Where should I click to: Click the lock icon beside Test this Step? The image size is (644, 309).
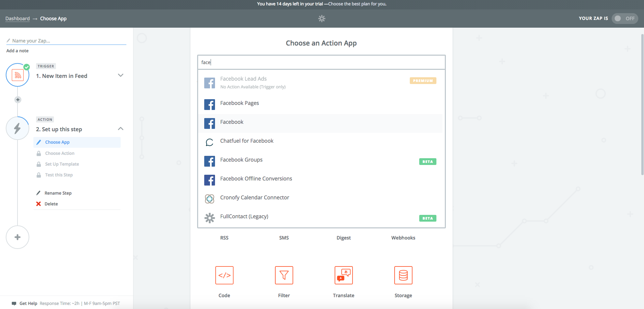coord(39,175)
